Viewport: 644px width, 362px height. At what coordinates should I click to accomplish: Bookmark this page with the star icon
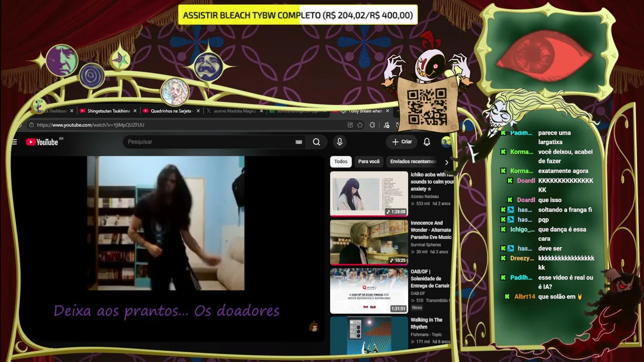click(x=360, y=125)
